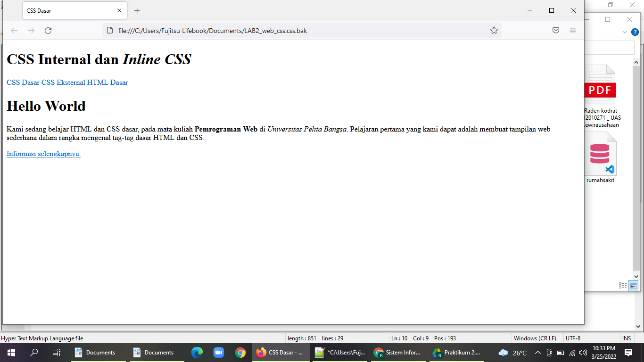The height and width of the screenshot is (362, 644).
Task: Open the Save to Pocket icon
Action: [556, 31]
